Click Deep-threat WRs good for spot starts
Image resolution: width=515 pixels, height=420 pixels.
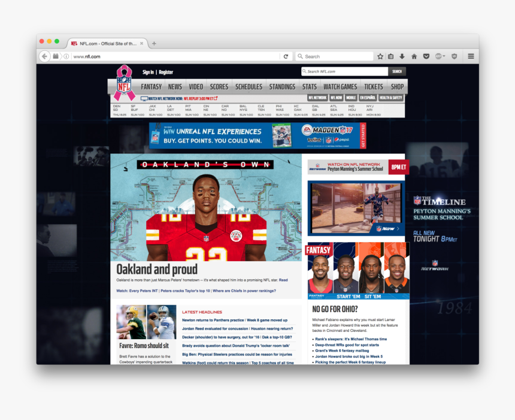coord(347,345)
